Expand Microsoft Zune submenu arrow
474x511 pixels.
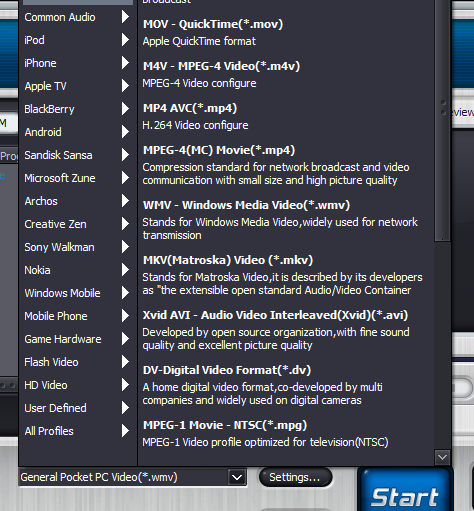click(x=125, y=178)
